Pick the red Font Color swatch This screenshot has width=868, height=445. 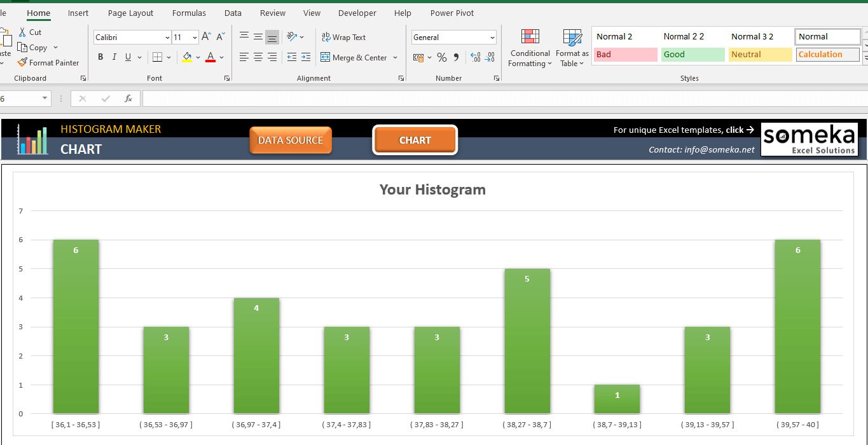[210, 57]
